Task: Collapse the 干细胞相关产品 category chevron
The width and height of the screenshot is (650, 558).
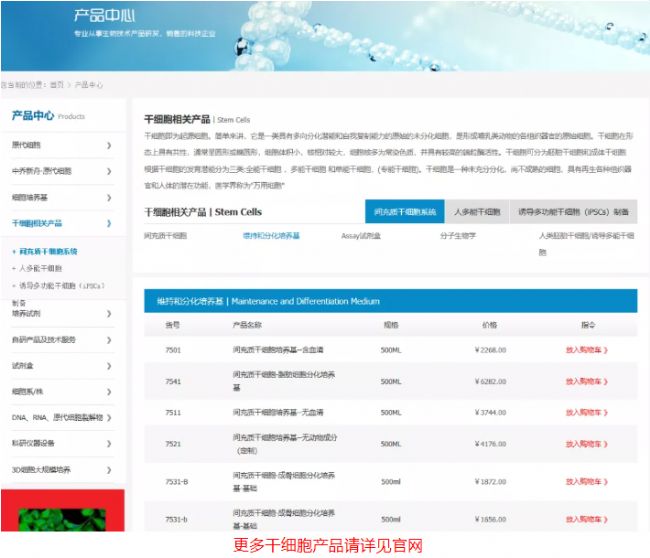Action: point(109,223)
